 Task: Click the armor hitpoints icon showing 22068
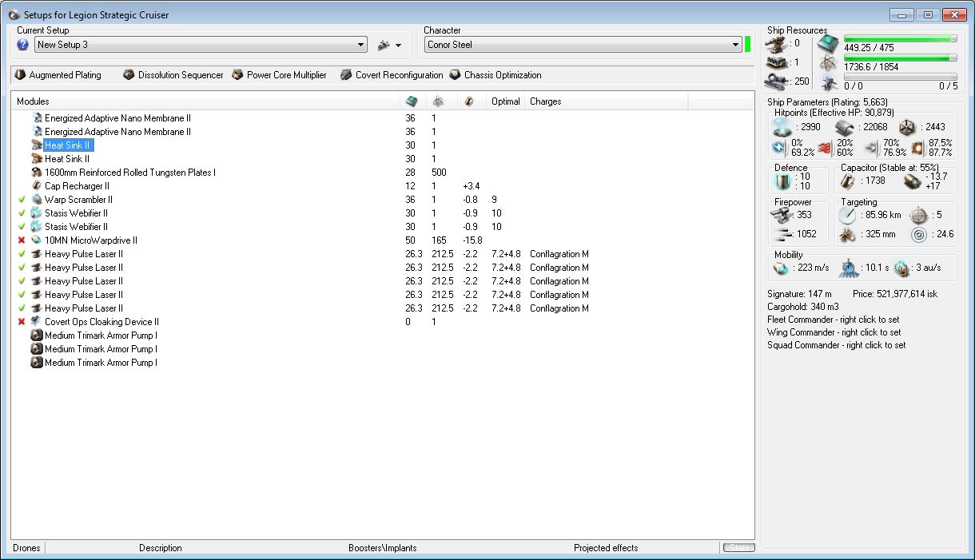click(x=846, y=127)
